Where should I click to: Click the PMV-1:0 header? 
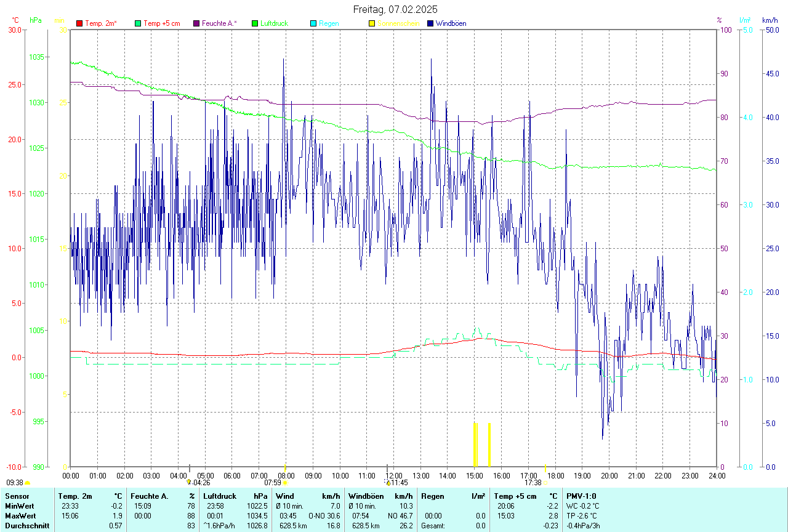(x=581, y=496)
